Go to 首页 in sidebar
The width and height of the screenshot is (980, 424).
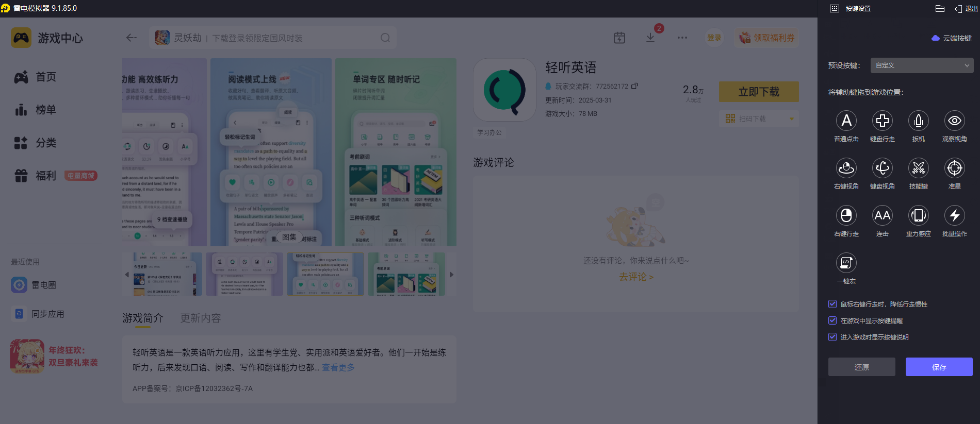[35, 77]
